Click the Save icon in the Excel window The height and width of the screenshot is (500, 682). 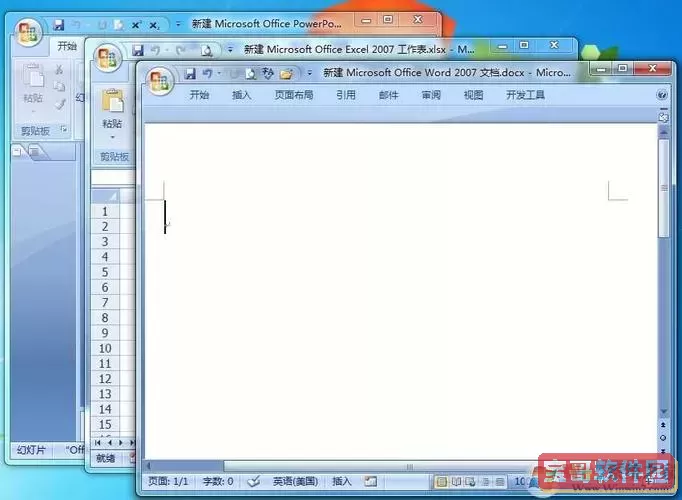tap(138, 50)
